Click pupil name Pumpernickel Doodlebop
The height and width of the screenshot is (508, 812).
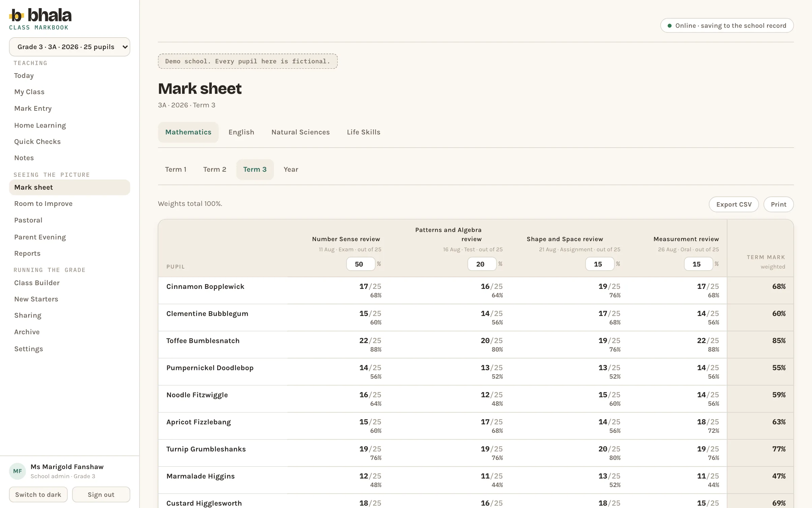click(x=210, y=368)
